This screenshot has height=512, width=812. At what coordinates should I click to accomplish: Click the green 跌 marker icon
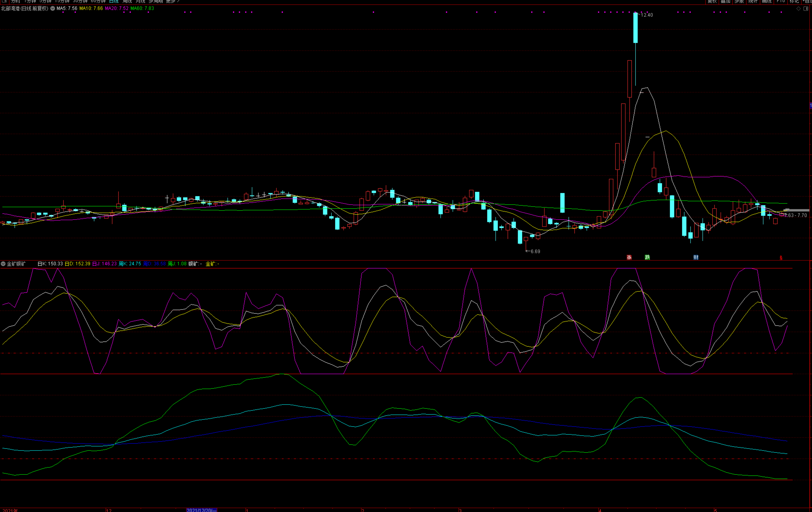[x=648, y=257]
